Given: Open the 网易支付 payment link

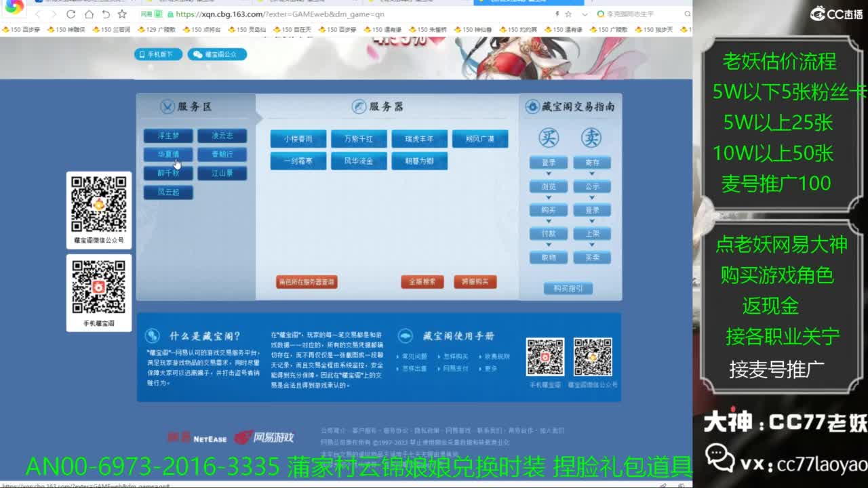Looking at the screenshot, I should click(455, 369).
